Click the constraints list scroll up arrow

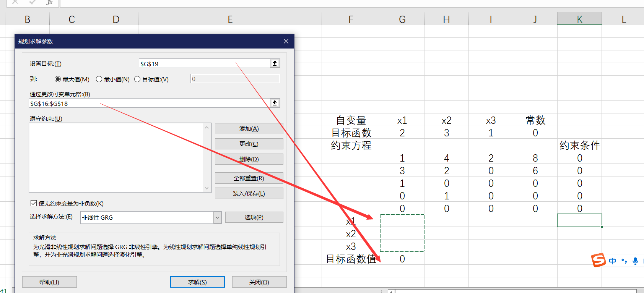pyautogui.click(x=207, y=128)
